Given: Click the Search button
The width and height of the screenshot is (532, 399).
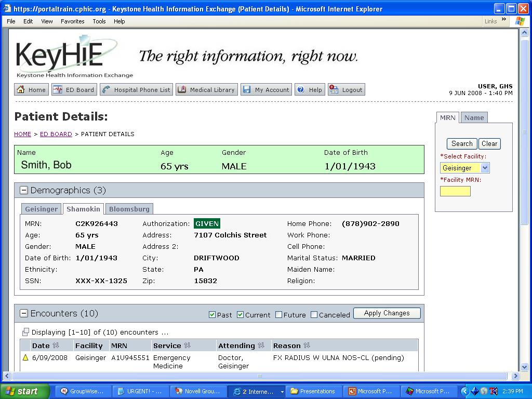Looking at the screenshot, I should coord(462,143).
